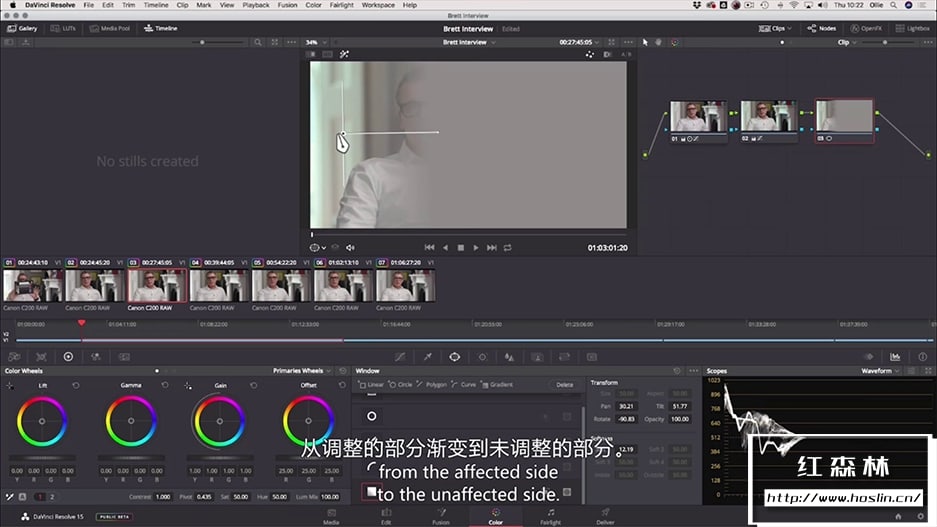Viewport: 937px width, 527px height.
Task: Click the Gain master wheel slider
Action: click(x=219, y=458)
